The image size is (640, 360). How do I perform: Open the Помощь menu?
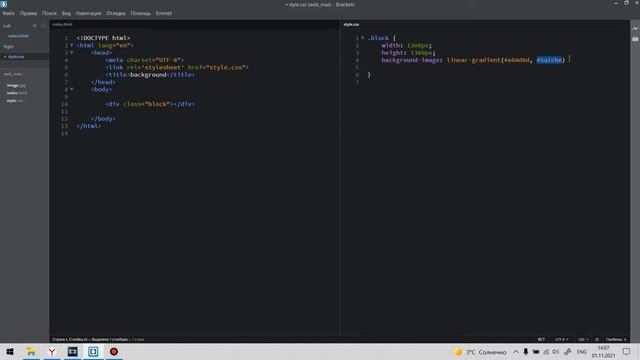click(x=140, y=13)
